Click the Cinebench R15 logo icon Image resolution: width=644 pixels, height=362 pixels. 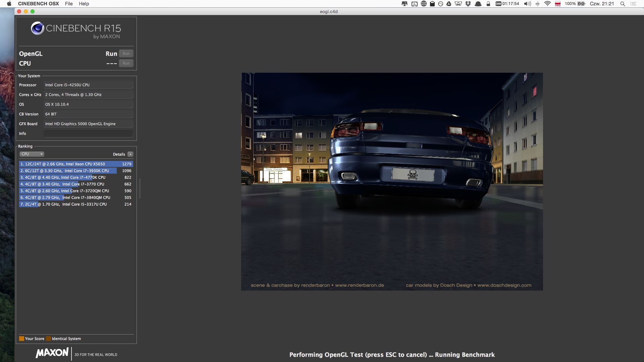tap(37, 27)
